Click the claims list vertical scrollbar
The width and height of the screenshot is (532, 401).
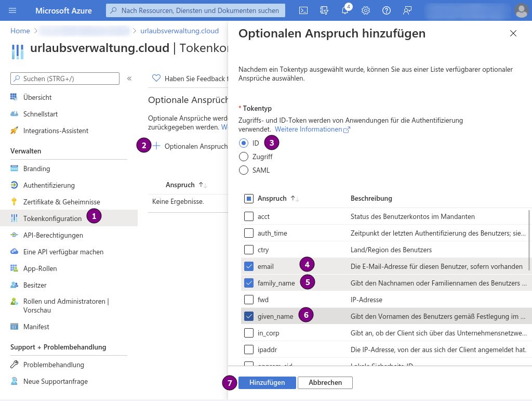click(529, 240)
